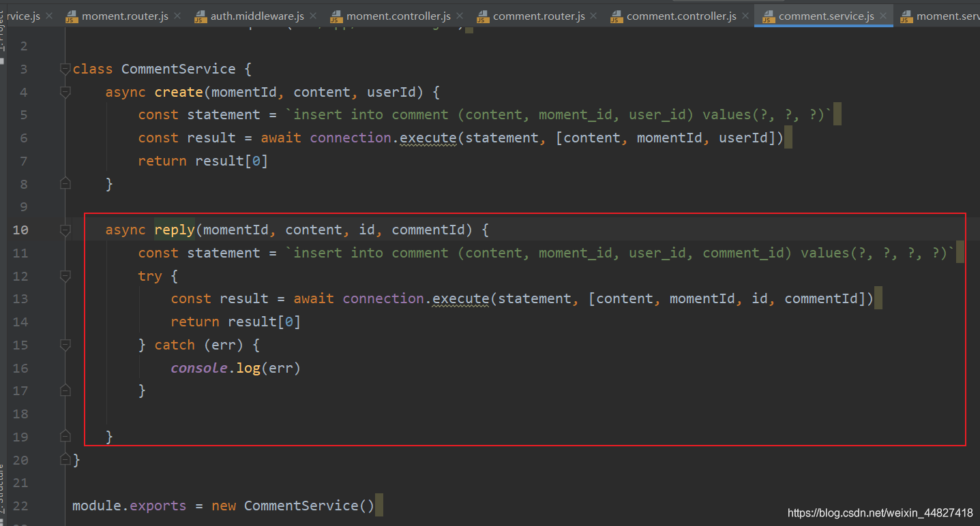Click 'CommentService()' on line 22
The width and height of the screenshot is (980, 526).
[310, 506]
